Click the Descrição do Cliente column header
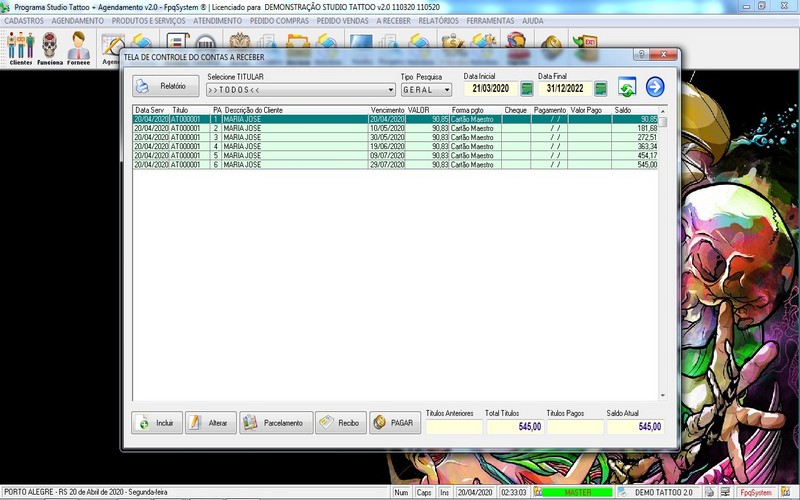The width and height of the screenshot is (800, 500). tap(254, 110)
